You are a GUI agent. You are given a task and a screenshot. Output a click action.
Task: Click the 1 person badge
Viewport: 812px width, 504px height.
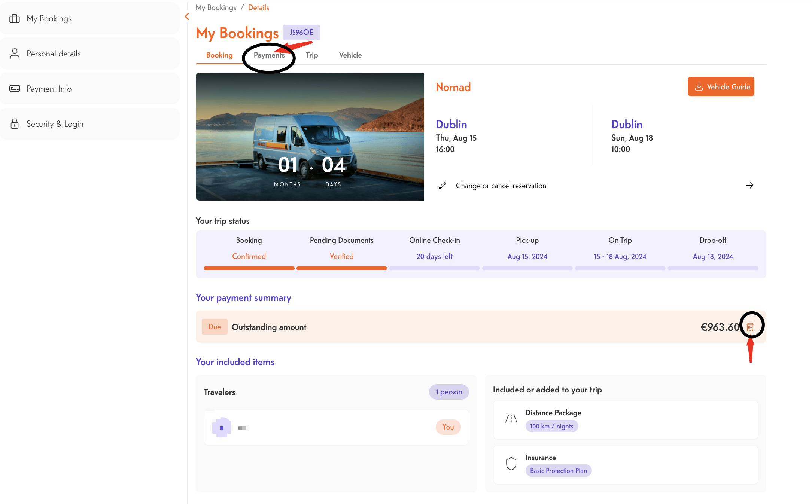click(449, 392)
